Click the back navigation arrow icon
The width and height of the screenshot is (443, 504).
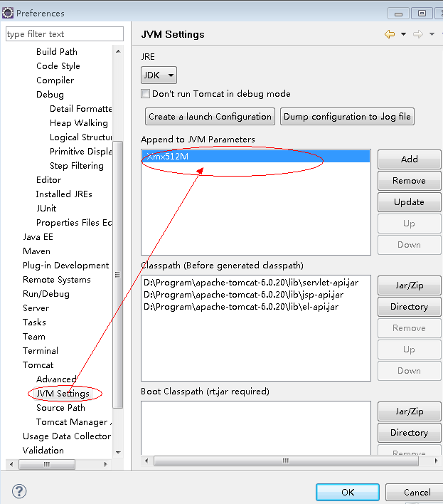(390, 34)
